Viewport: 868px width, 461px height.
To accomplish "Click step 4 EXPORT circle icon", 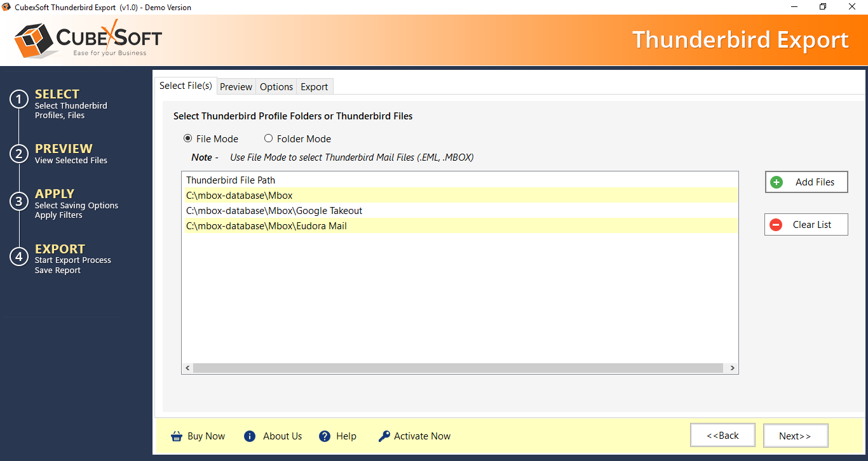I will tap(19, 257).
